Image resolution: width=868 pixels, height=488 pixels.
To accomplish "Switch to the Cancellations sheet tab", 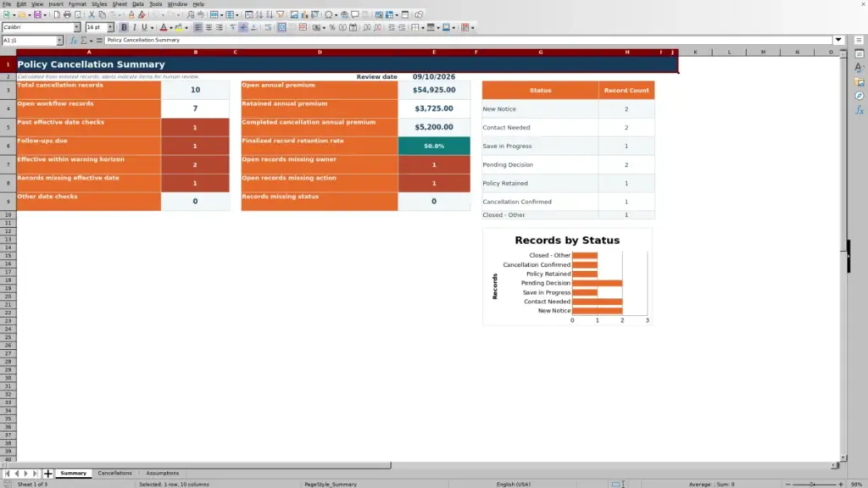I will tap(115, 474).
